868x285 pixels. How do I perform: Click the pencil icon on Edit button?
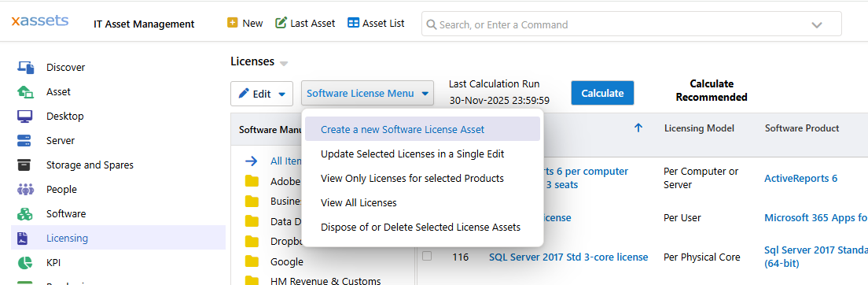(x=244, y=93)
